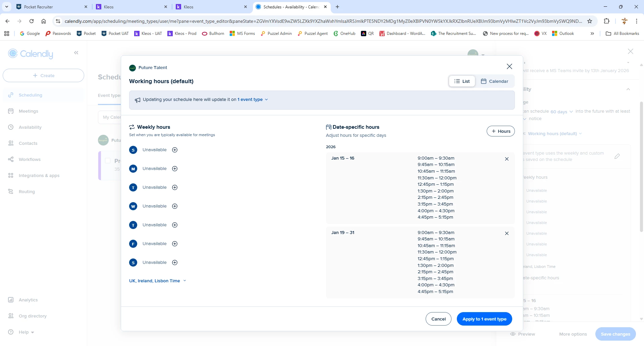Open Puzzel Admin bookmark
Image resolution: width=644 pixels, height=346 pixels.
click(x=276, y=34)
